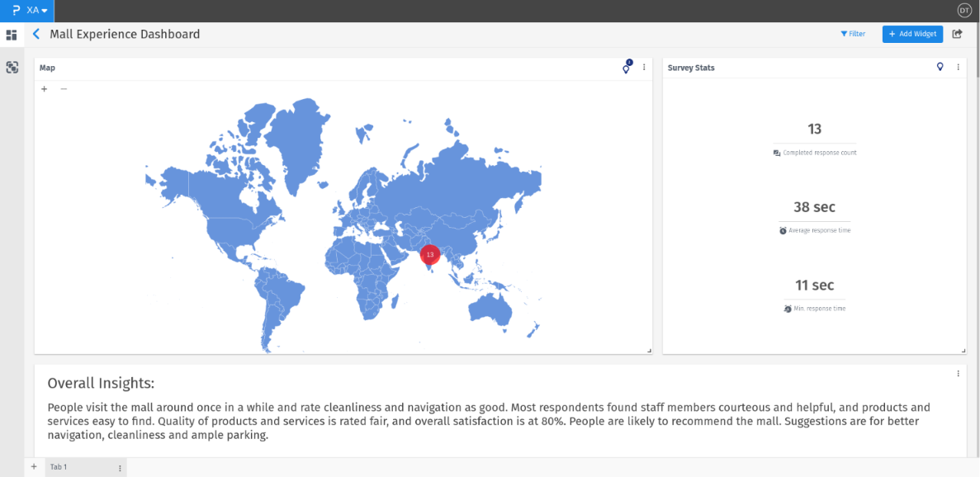This screenshot has height=477, width=980.
Task: Go back using the blue chevron arrow
Action: (36, 35)
